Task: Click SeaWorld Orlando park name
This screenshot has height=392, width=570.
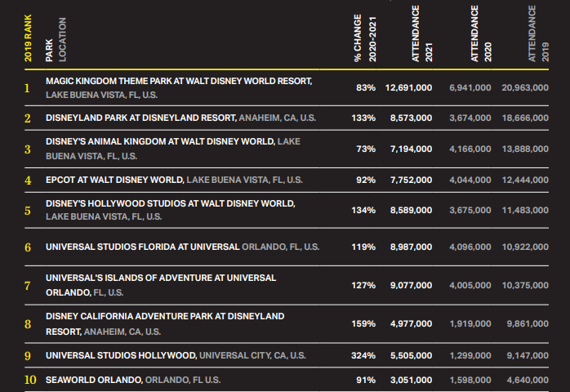Action: [x=94, y=381]
